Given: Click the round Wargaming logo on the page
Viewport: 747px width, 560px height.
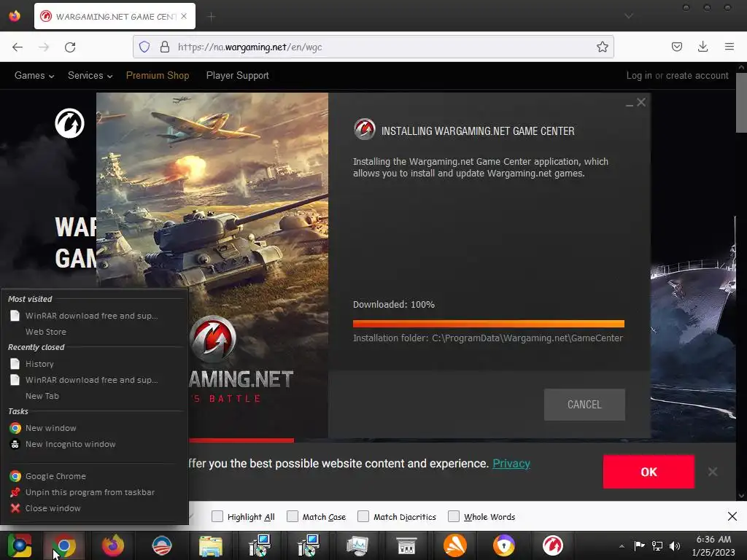Looking at the screenshot, I should tap(69, 123).
